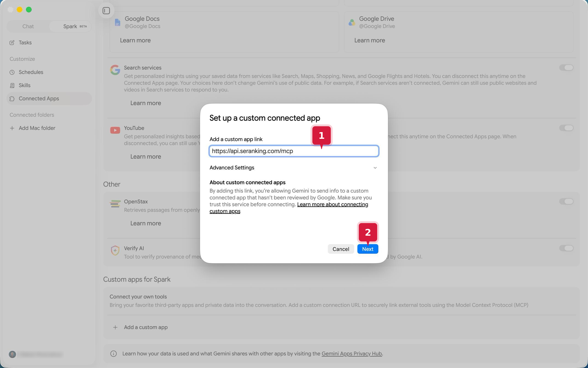Screen dimensions: 588x368
Task: Click Add Mac folder
Action: 49,128
